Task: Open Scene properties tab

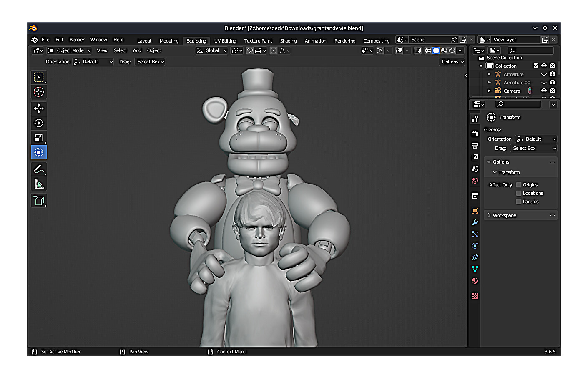Action: pyautogui.click(x=475, y=169)
